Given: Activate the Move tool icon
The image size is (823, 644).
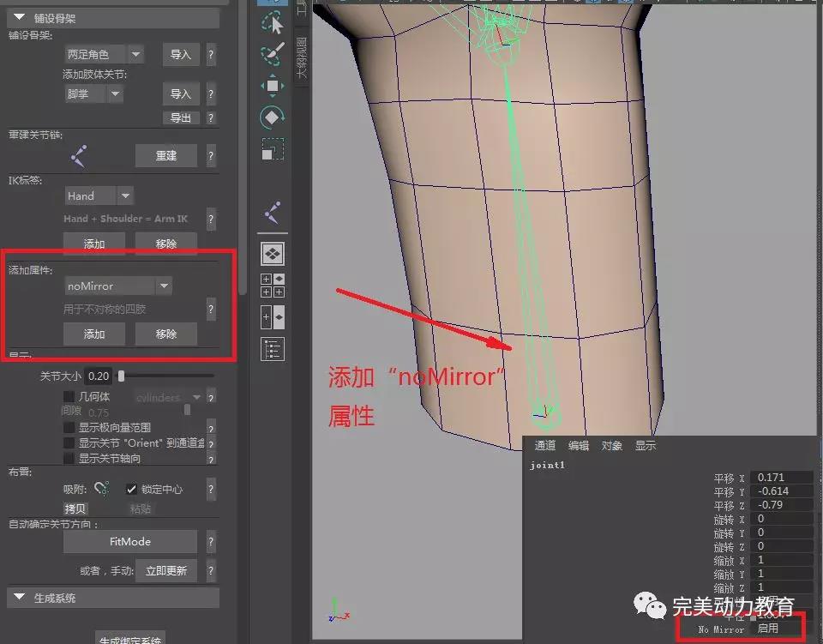Looking at the screenshot, I should point(273,85).
